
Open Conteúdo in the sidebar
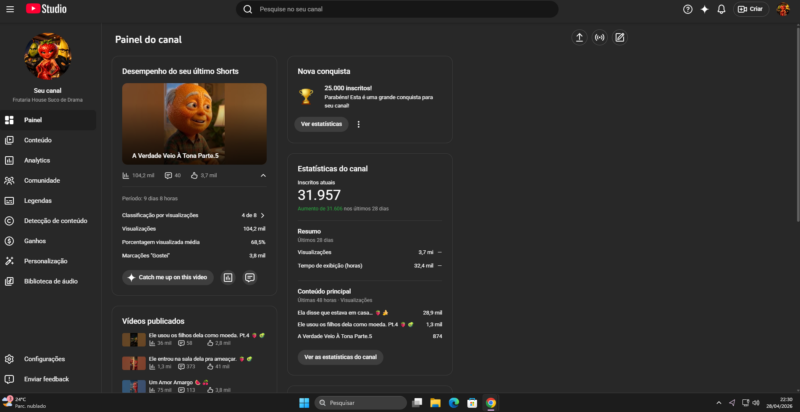pyautogui.click(x=48, y=140)
